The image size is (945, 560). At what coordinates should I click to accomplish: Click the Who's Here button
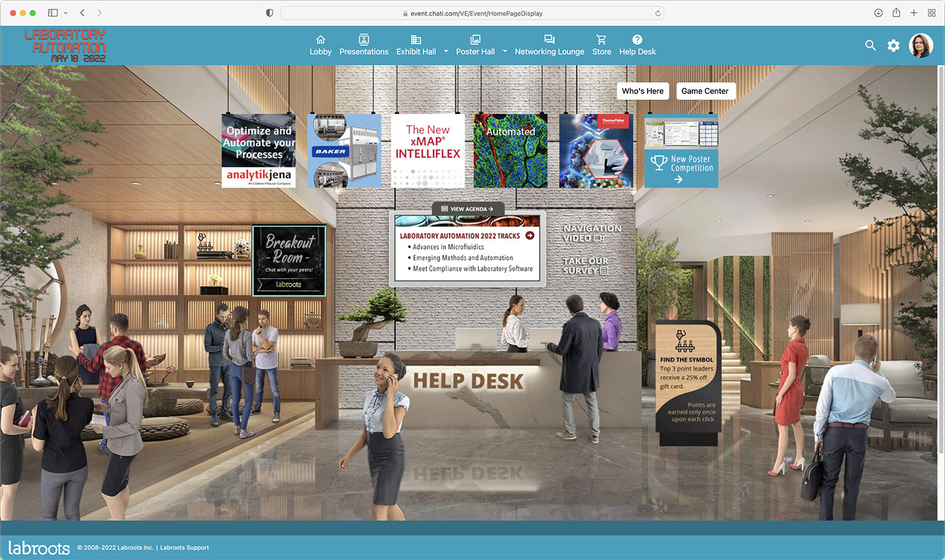coord(643,91)
